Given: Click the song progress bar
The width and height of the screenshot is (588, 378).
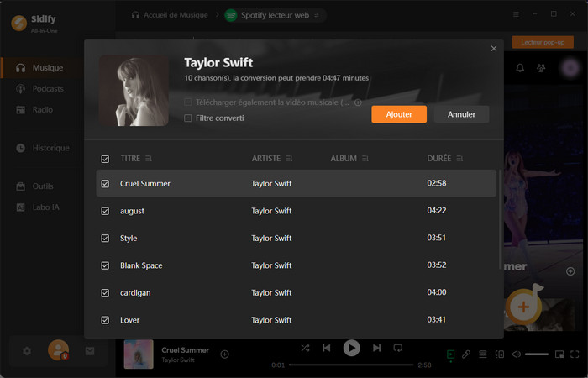Looking at the screenshot, I should pos(351,365).
